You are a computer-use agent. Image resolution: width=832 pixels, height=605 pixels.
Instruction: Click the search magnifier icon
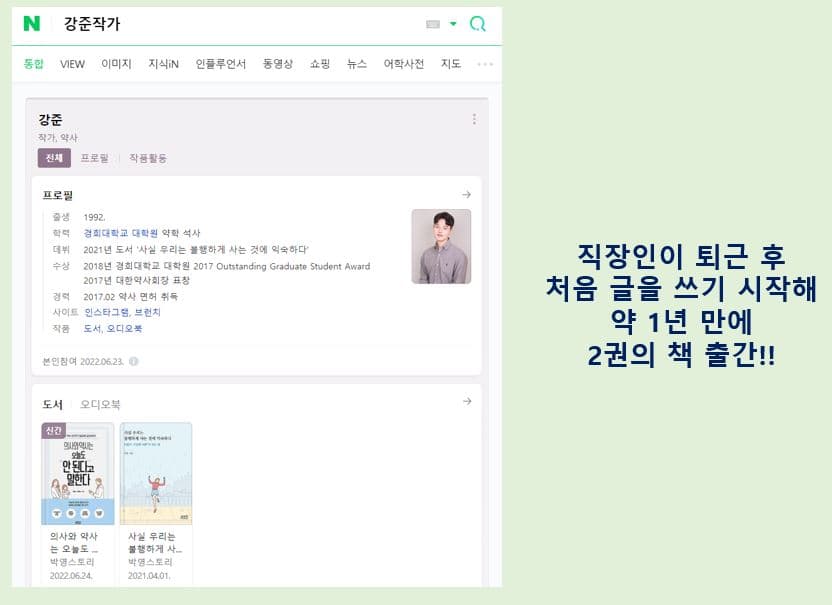[478, 24]
